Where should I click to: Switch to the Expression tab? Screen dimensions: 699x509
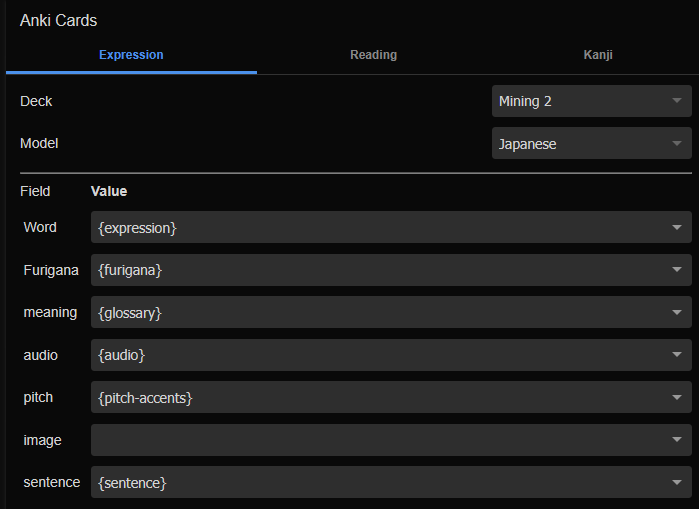pyautogui.click(x=131, y=55)
